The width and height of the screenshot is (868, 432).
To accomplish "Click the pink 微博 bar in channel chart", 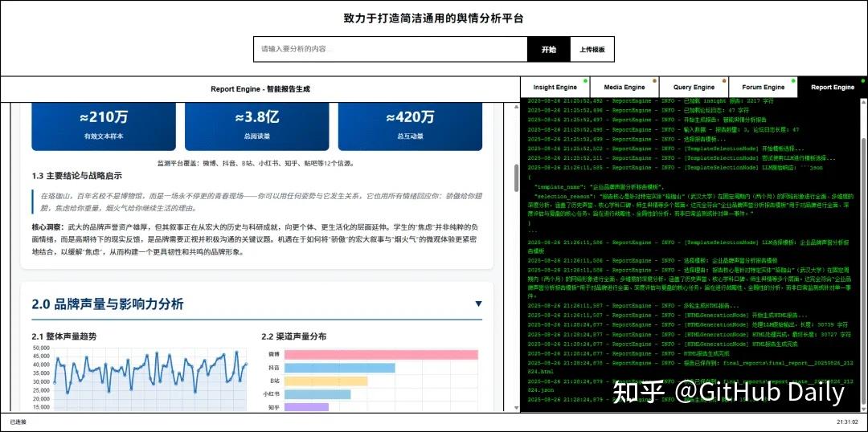I will click(x=381, y=354).
